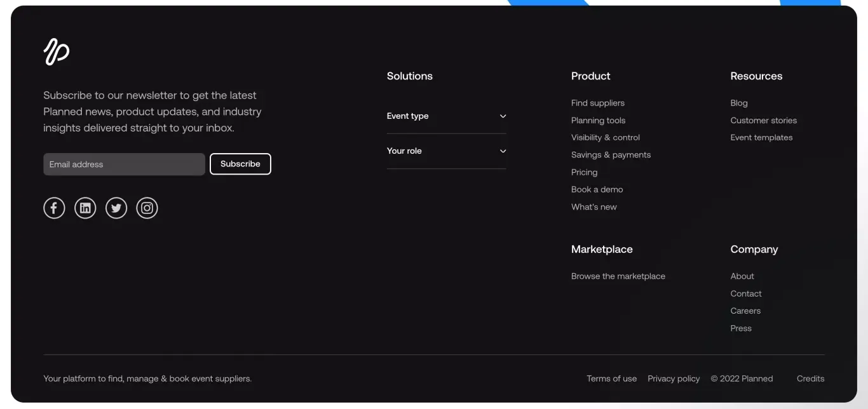
Task: Open Customer stories link
Action: 763,120
